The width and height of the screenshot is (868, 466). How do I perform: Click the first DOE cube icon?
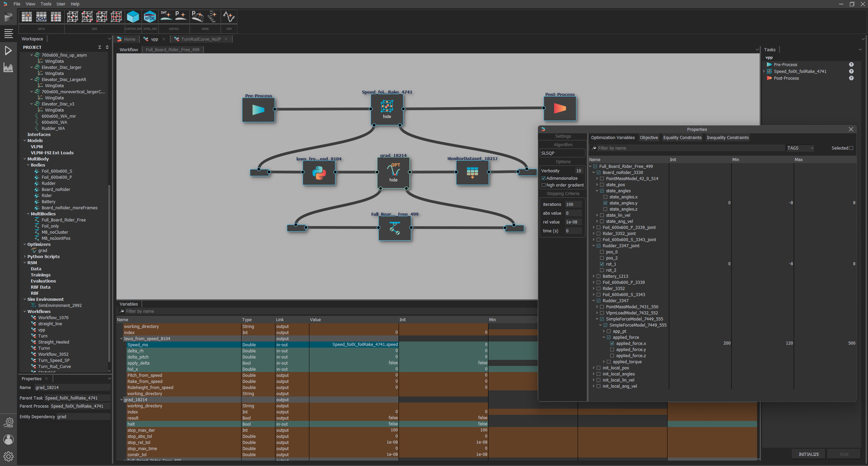pyautogui.click(x=72, y=16)
